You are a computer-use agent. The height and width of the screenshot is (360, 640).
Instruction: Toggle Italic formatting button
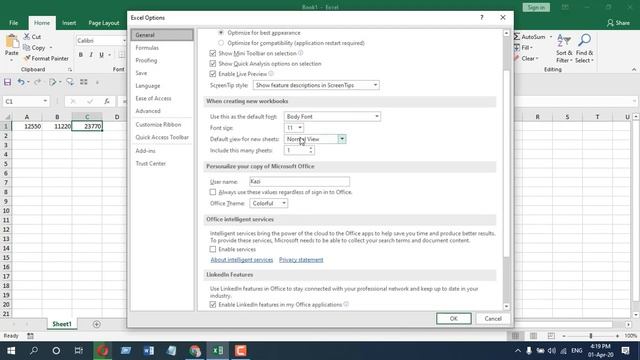pyautogui.click(x=91, y=55)
